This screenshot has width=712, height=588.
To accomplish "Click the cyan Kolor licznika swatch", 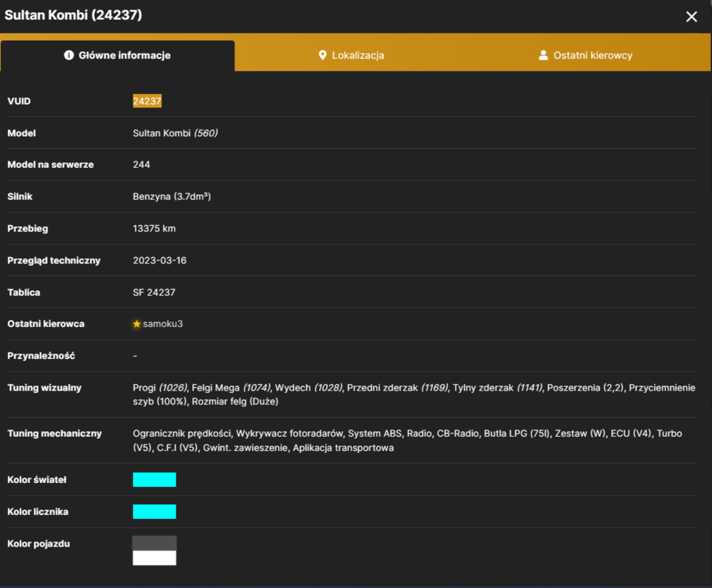I will tap(154, 511).
